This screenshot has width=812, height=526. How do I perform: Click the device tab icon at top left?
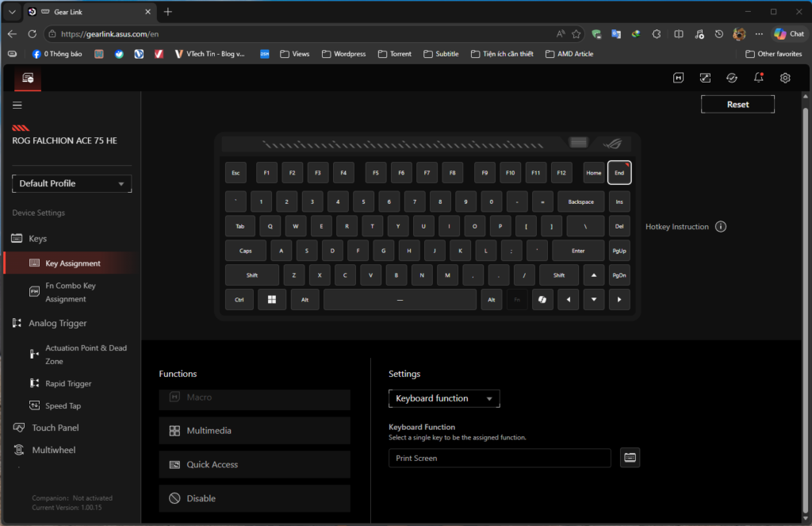coord(28,78)
